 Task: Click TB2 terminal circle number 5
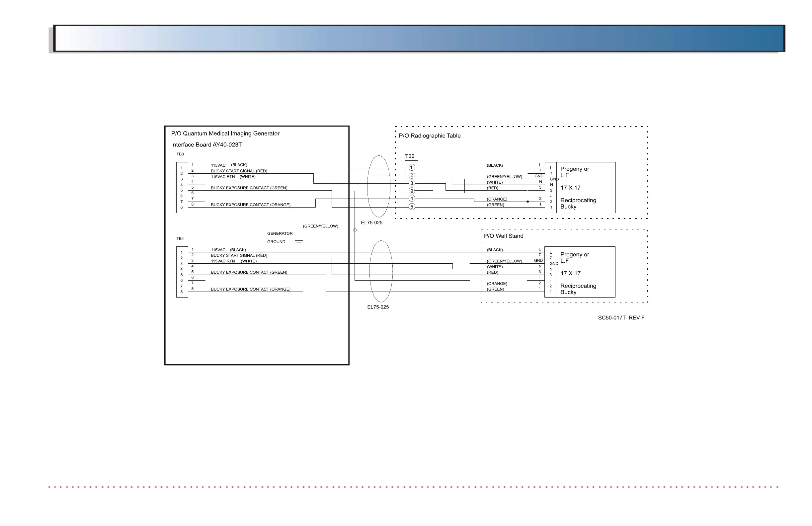[x=411, y=207]
